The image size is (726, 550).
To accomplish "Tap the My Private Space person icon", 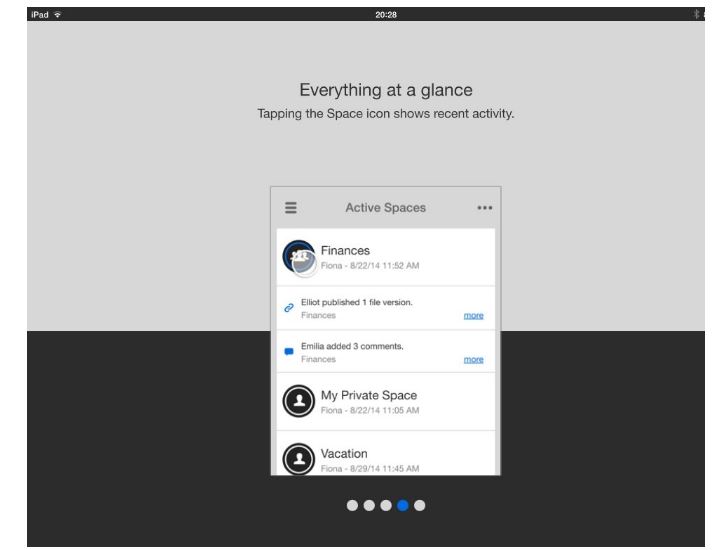I will (x=299, y=401).
